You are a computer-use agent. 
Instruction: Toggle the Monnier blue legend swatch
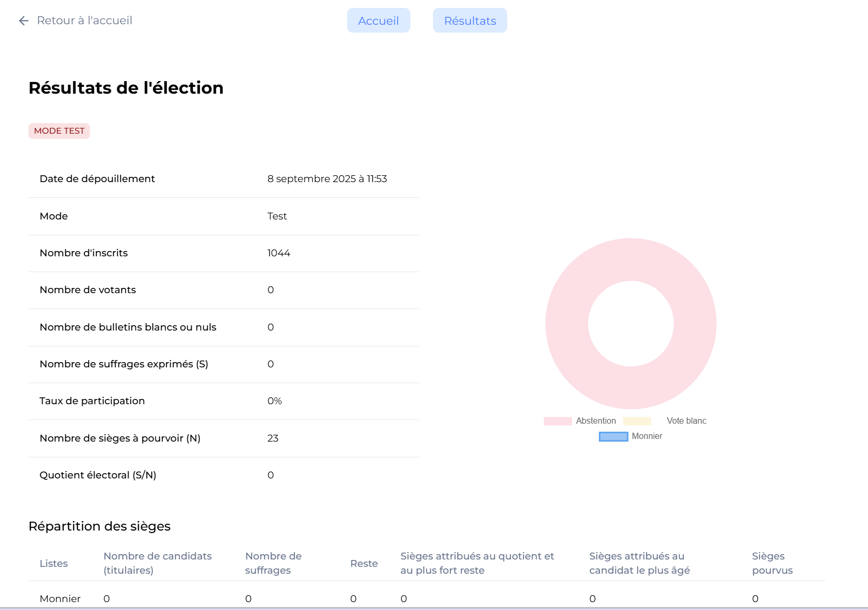613,436
